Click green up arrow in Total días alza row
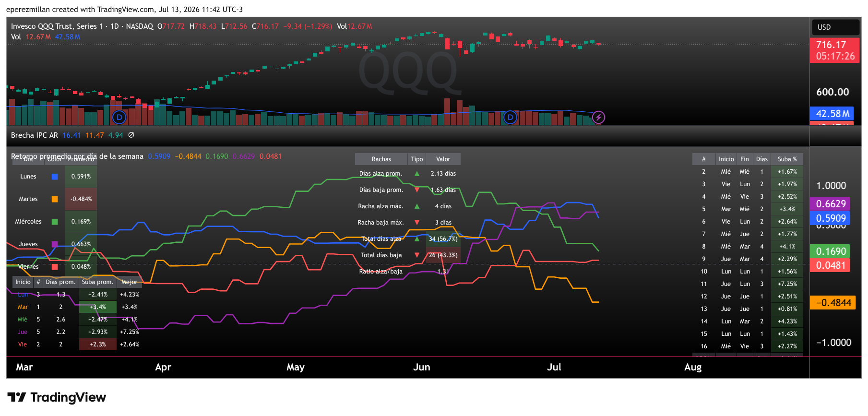 point(417,239)
